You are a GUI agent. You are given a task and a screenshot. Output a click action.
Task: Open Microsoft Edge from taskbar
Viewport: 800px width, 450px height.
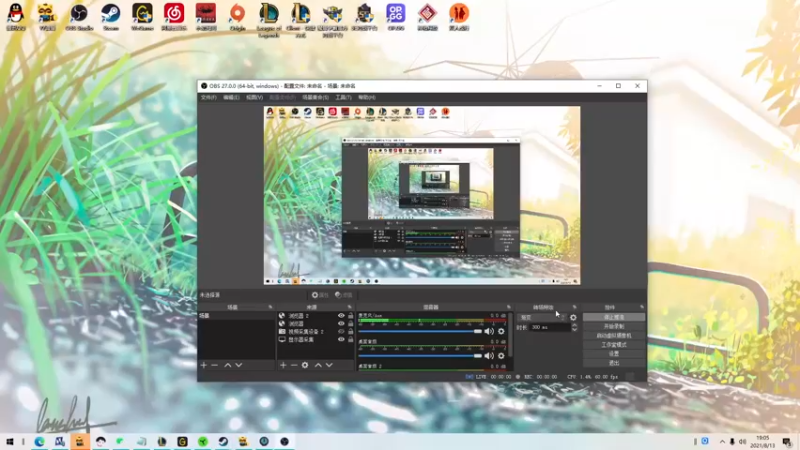pyautogui.click(x=39, y=441)
